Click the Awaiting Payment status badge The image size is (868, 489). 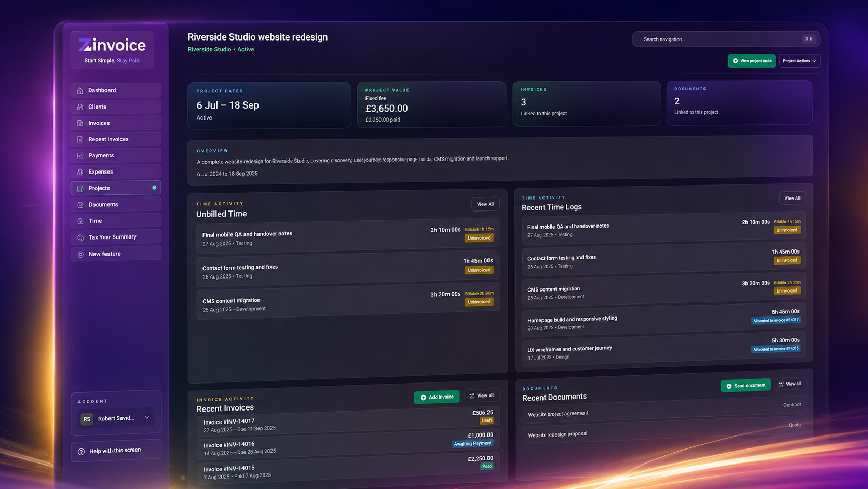[x=472, y=444]
